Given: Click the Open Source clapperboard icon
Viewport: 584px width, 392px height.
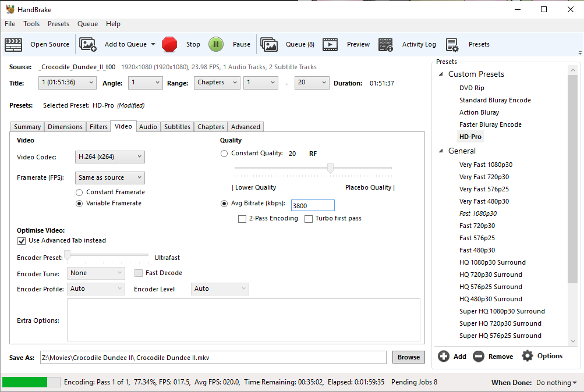Looking at the screenshot, I should [13, 44].
